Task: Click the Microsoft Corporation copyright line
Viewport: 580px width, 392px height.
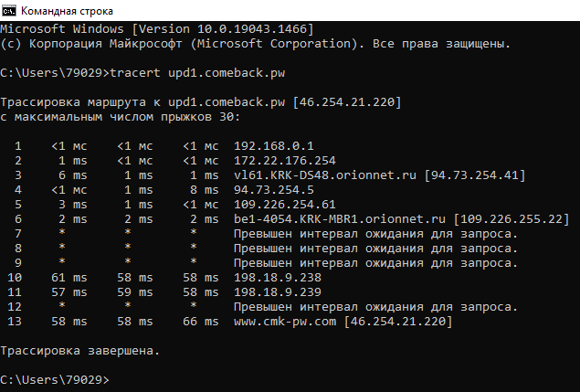Action: [256, 44]
